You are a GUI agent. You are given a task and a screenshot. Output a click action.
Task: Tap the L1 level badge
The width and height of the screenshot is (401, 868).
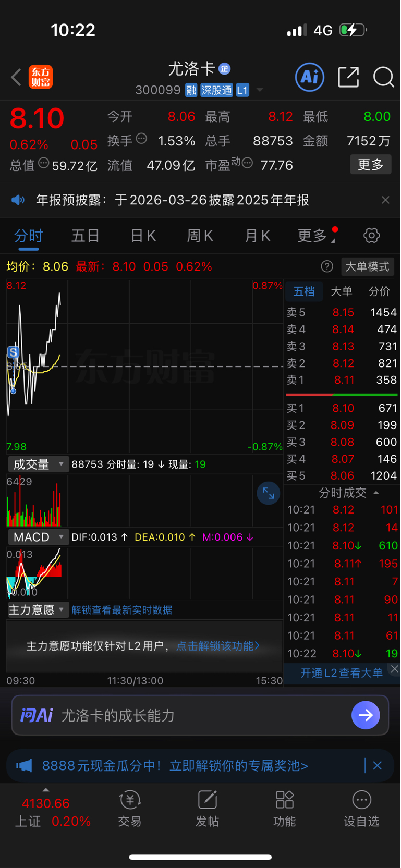pos(242,90)
